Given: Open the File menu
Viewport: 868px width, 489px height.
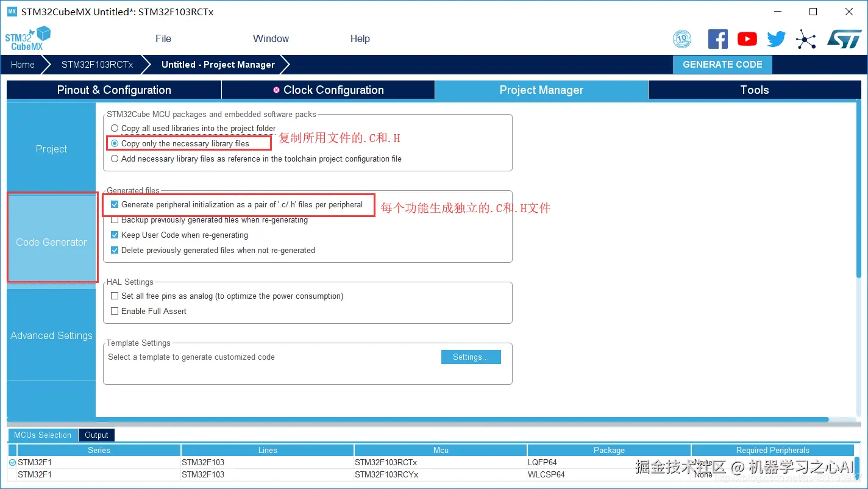Looking at the screenshot, I should point(163,38).
